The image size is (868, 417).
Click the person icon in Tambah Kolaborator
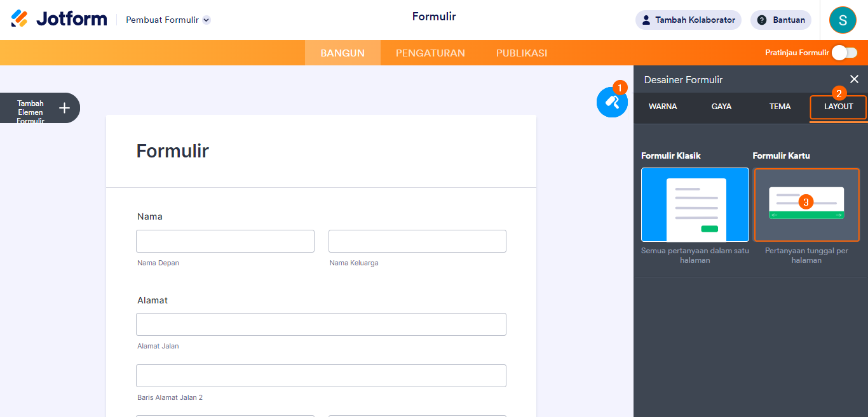pos(646,20)
